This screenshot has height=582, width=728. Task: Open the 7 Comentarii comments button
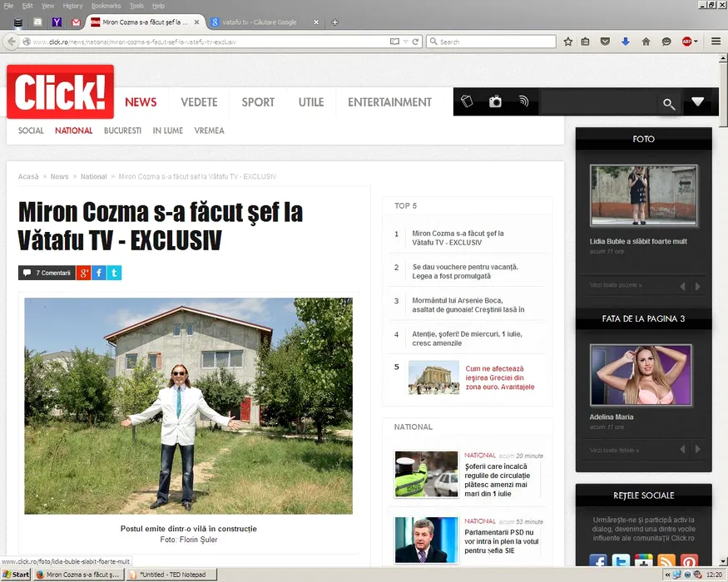tap(47, 273)
